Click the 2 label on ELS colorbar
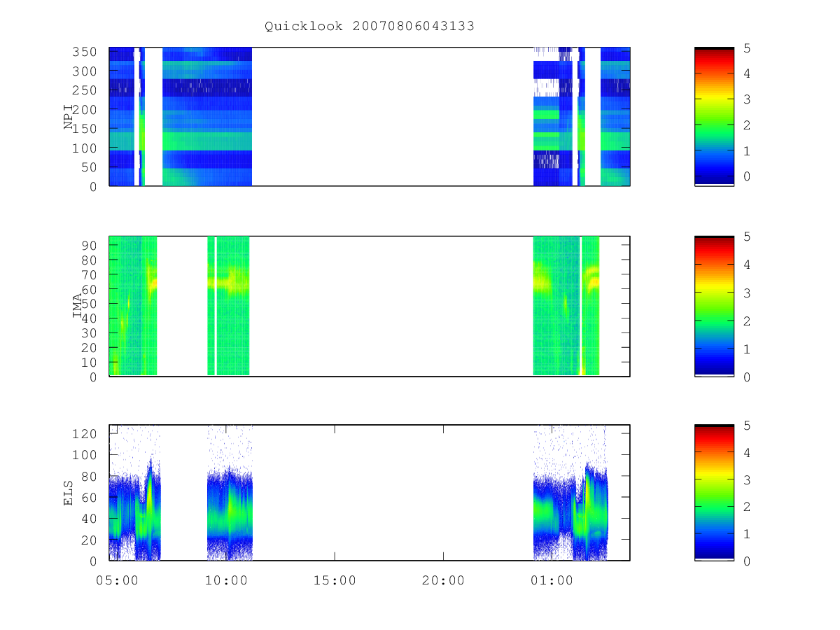This screenshot has height=630, width=840. coord(747,507)
